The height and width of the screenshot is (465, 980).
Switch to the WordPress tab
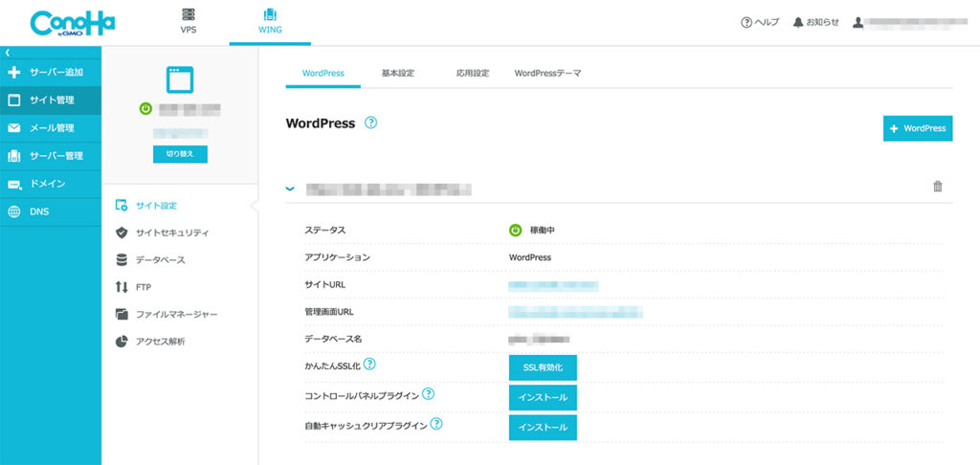point(323,73)
